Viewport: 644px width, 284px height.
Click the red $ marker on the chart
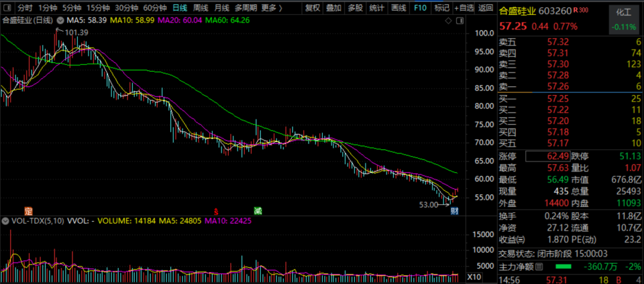(215, 212)
